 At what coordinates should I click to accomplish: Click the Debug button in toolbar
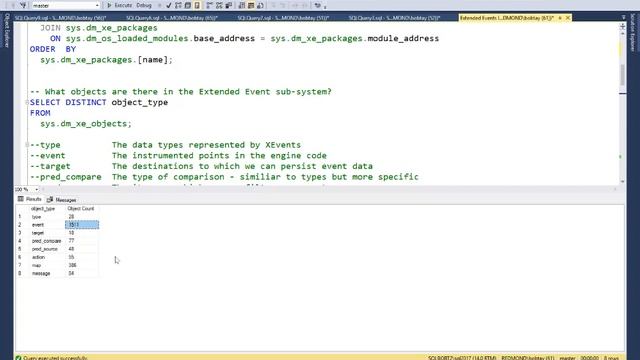[144, 5]
